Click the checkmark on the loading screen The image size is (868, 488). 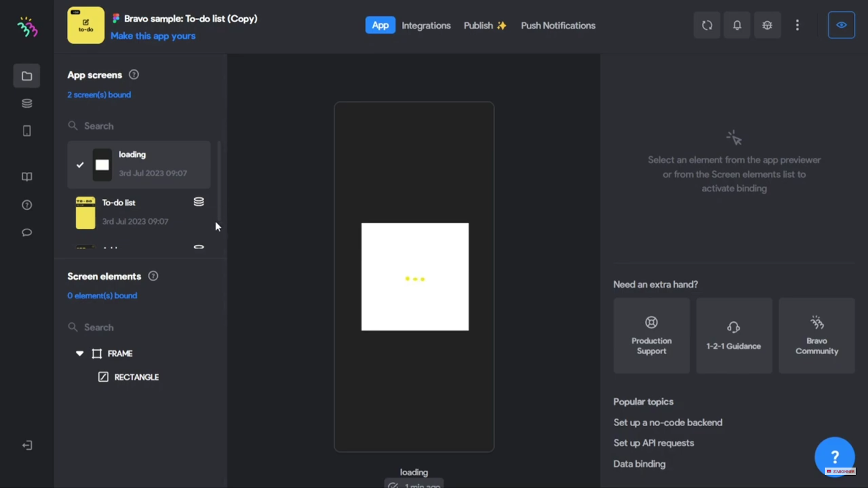80,165
